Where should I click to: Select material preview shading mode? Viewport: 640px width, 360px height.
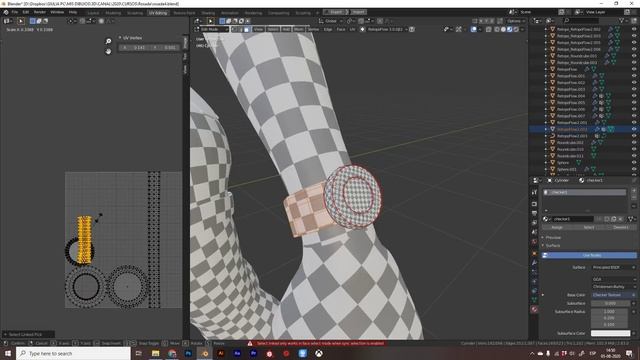(x=510, y=29)
